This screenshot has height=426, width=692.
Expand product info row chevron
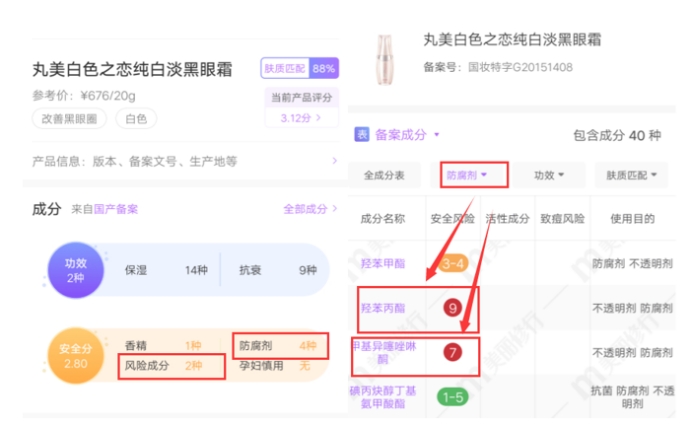(334, 161)
